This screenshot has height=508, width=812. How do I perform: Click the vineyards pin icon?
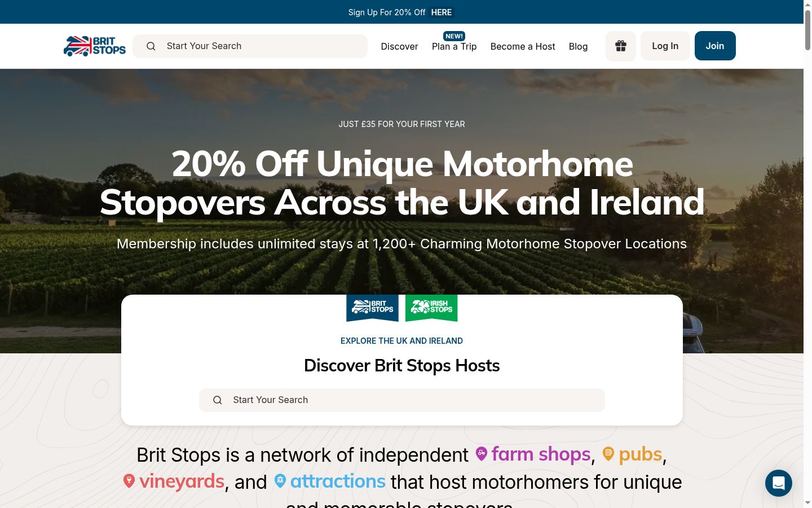129,481
